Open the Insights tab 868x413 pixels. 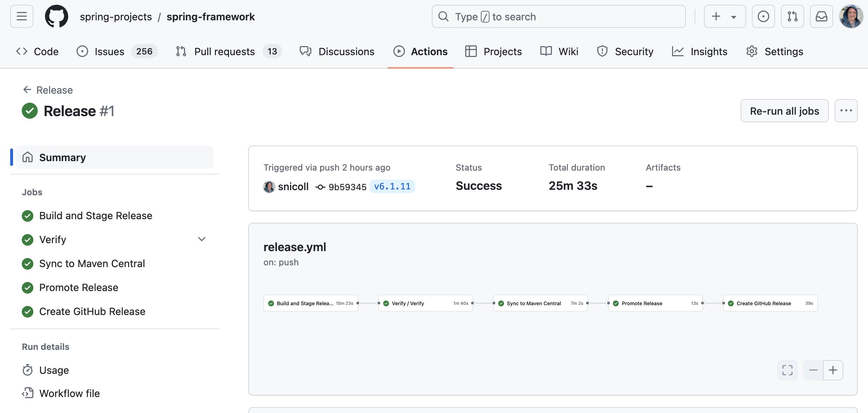point(700,52)
